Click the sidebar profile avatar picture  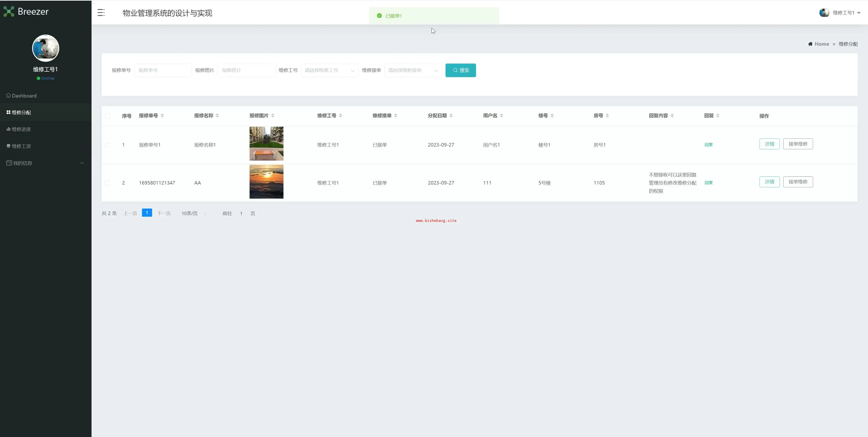tap(45, 48)
